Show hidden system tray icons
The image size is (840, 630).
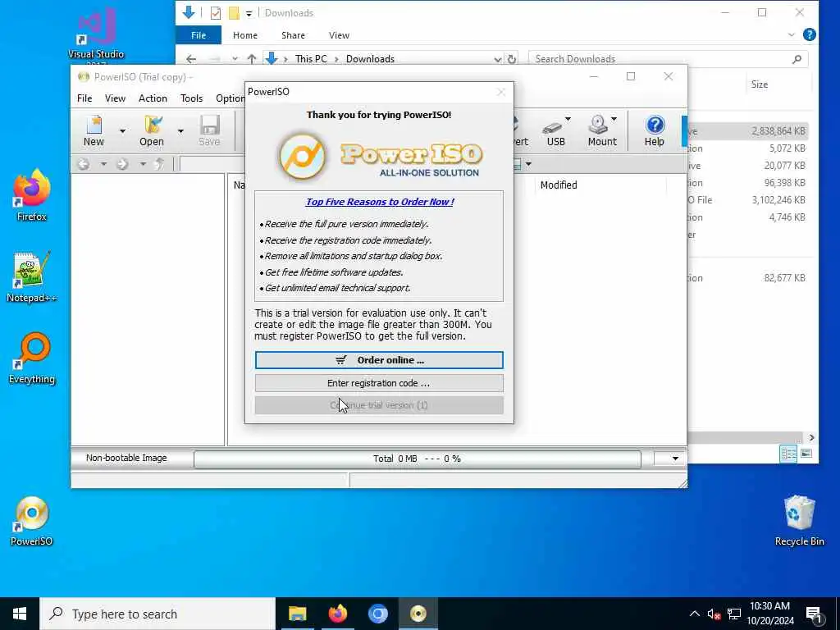click(694, 614)
